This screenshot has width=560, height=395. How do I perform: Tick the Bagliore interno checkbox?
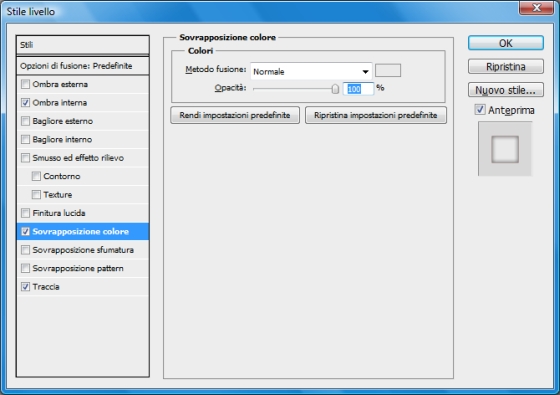pyautogui.click(x=25, y=139)
